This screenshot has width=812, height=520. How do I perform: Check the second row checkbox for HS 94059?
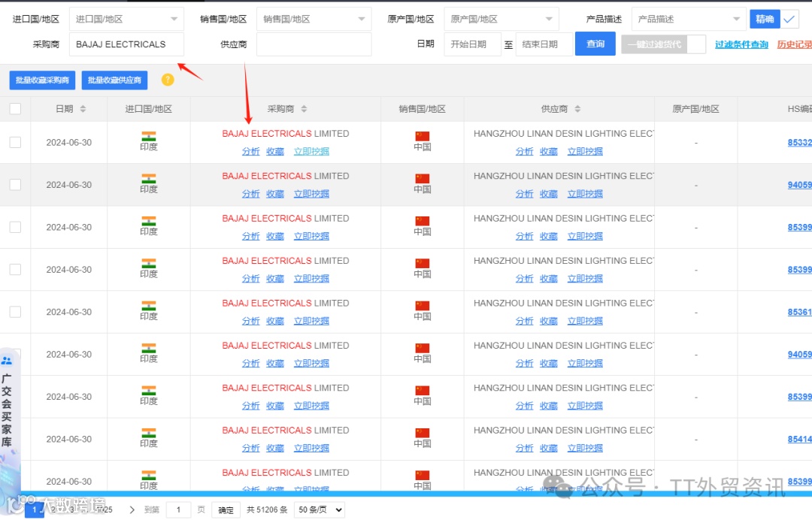point(16,185)
